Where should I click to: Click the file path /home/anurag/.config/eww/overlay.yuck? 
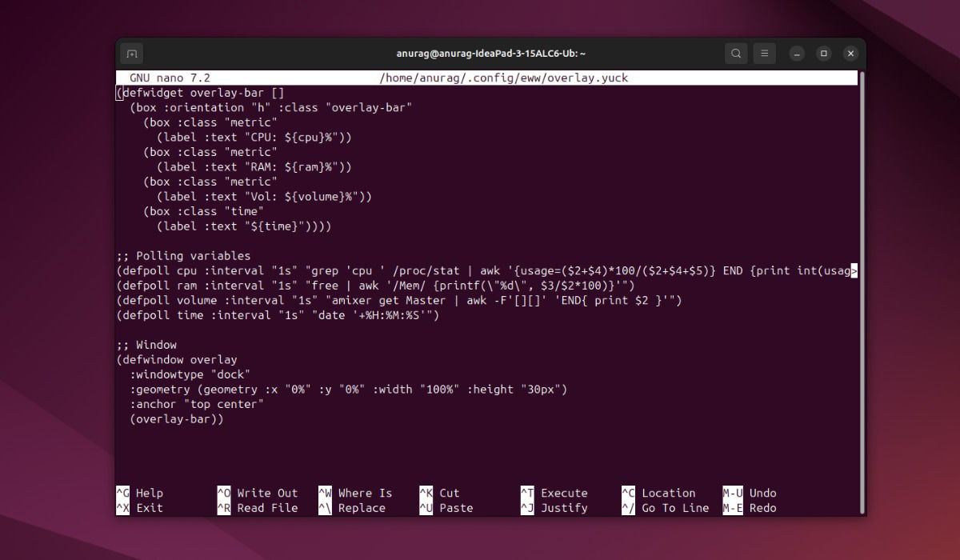click(504, 78)
